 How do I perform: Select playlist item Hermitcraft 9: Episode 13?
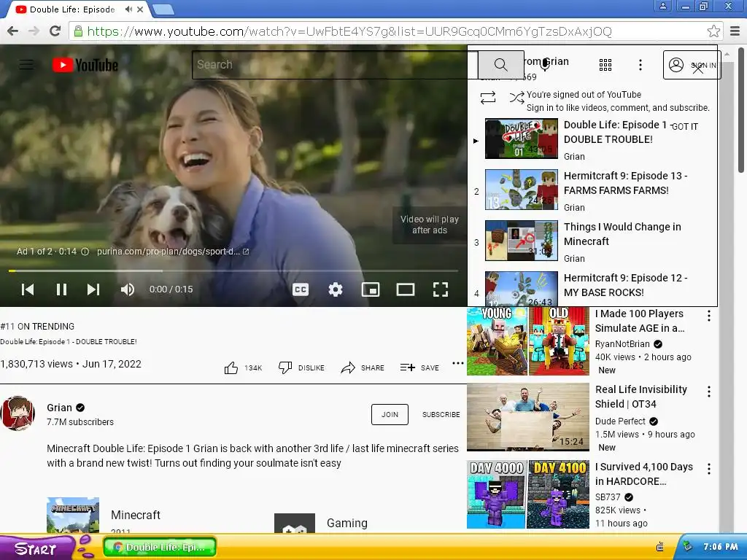tap(592, 190)
